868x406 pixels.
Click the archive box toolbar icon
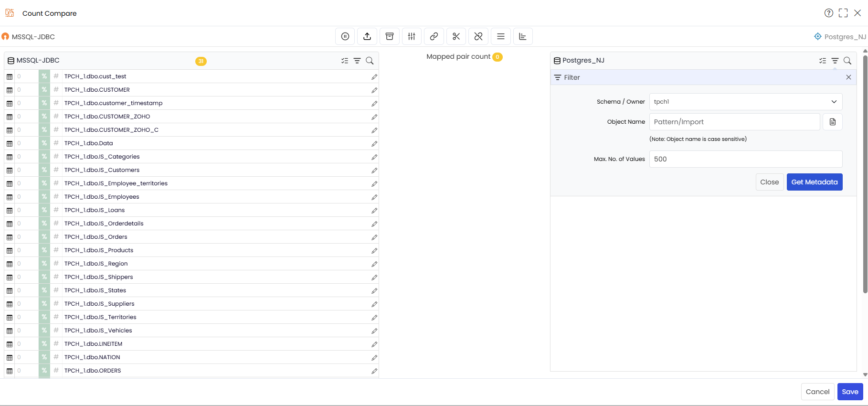(x=390, y=36)
